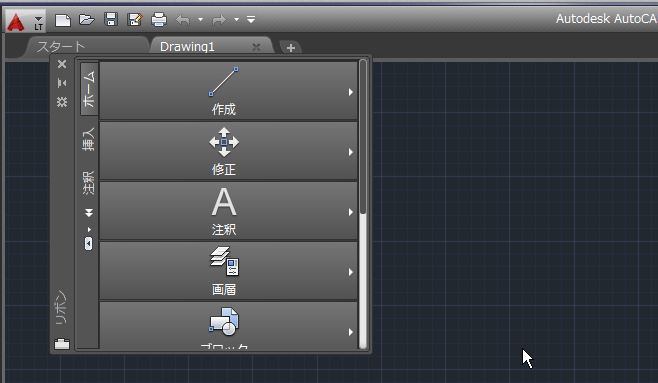Show more ribbon tabs via double arrow
Viewport: 658px width, 383px height.
pos(89,213)
